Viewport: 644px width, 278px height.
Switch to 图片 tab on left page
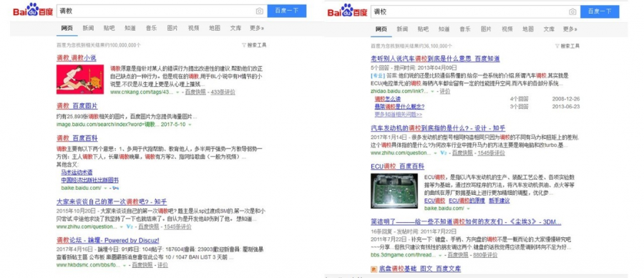pyautogui.click(x=172, y=29)
